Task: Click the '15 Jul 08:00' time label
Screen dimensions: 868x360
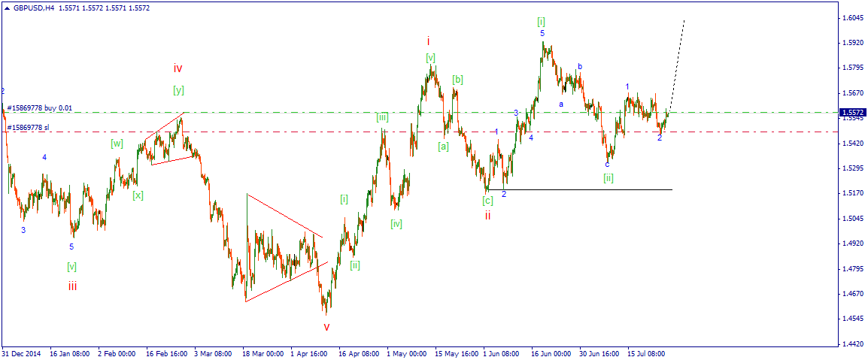Action: 647,352
